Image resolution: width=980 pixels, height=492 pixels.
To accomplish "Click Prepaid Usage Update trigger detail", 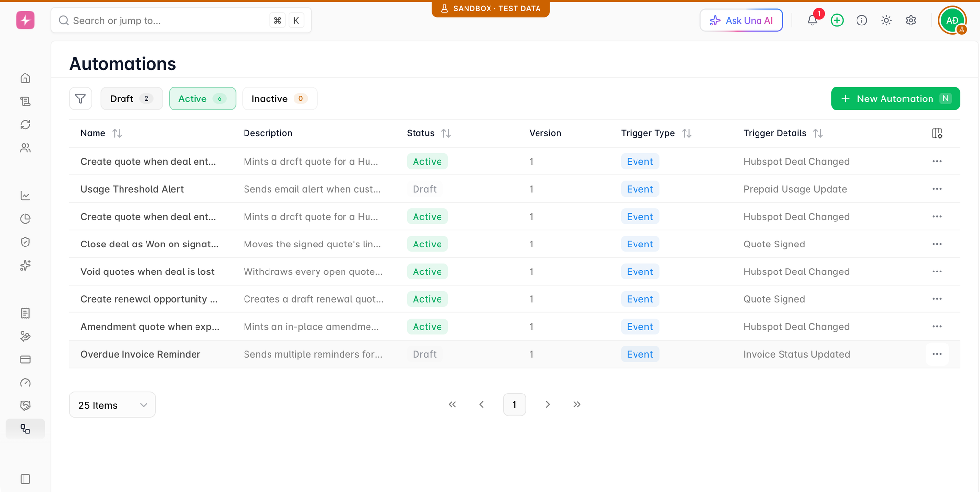I will (x=795, y=189).
